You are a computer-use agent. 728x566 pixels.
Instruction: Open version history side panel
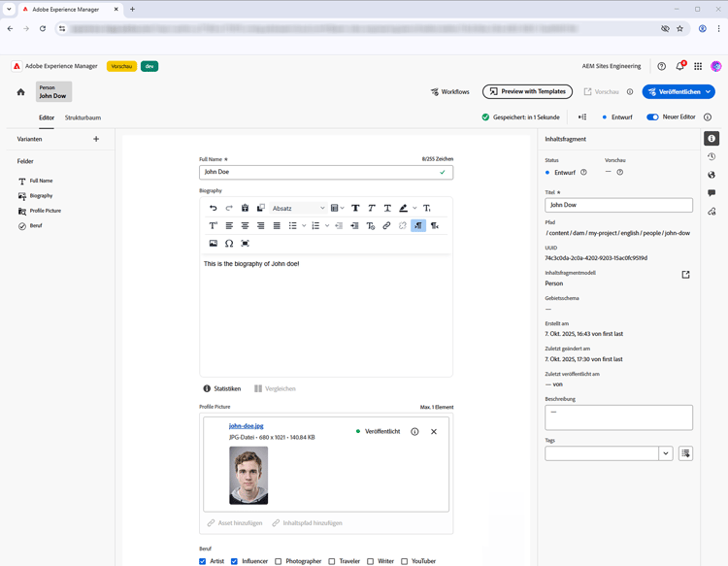click(x=711, y=157)
